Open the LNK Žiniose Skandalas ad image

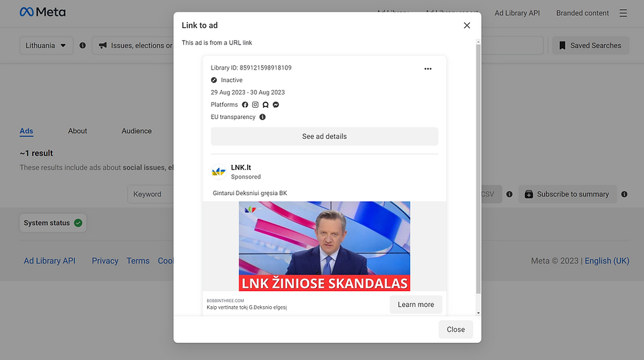(x=325, y=246)
